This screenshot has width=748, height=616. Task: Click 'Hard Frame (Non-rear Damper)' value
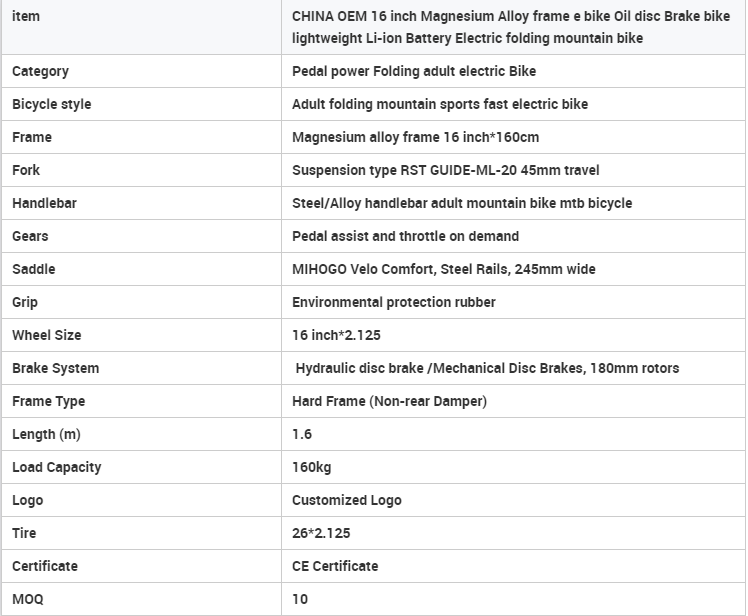(x=389, y=401)
